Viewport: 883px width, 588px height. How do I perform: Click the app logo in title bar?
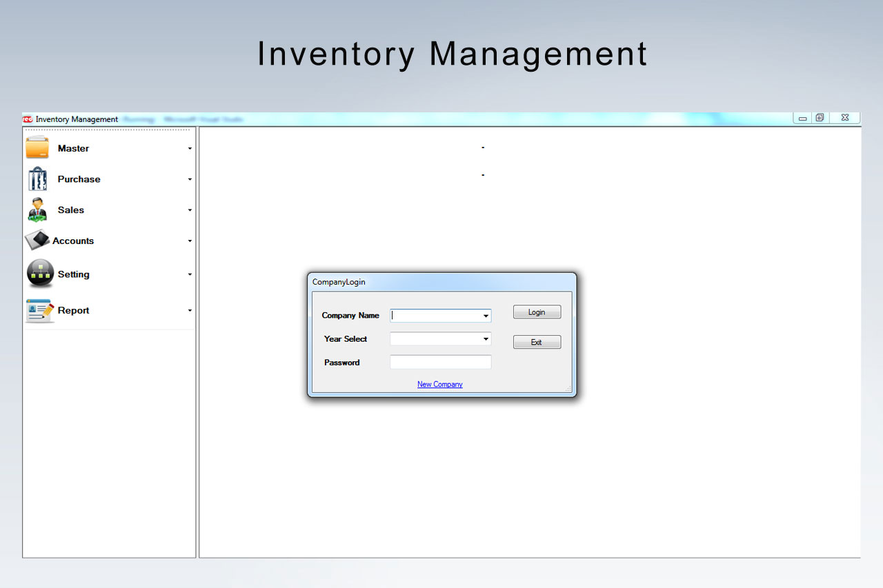(x=28, y=119)
